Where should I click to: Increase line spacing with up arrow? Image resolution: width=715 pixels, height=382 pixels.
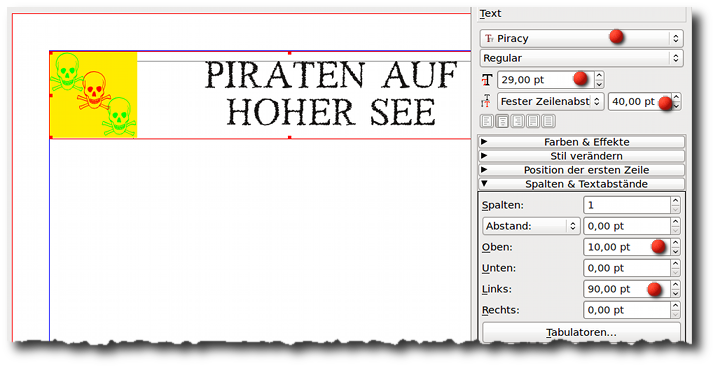pos(677,97)
